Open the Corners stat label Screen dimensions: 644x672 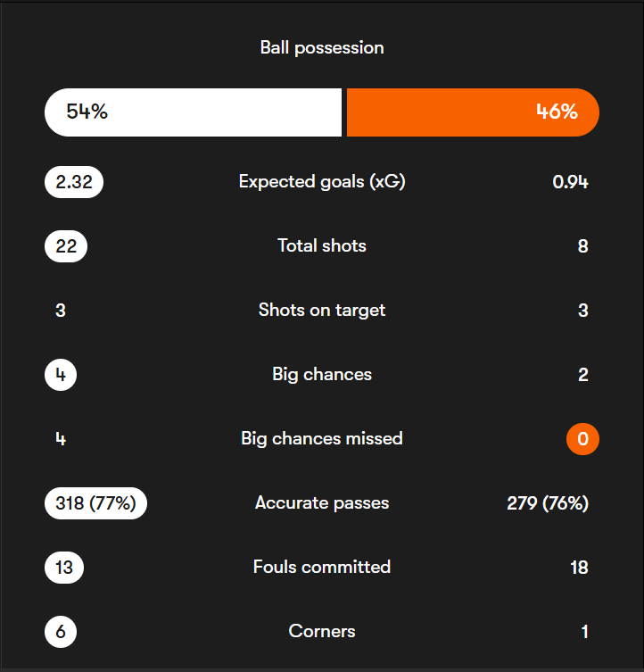point(322,631)
